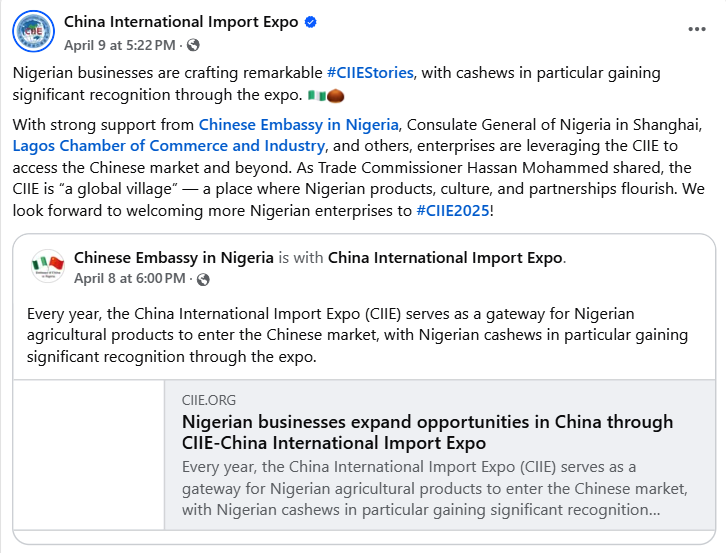Open the #CIIEStories hashtag
This screenshot has height=553, width=726.
click(370, 73)
